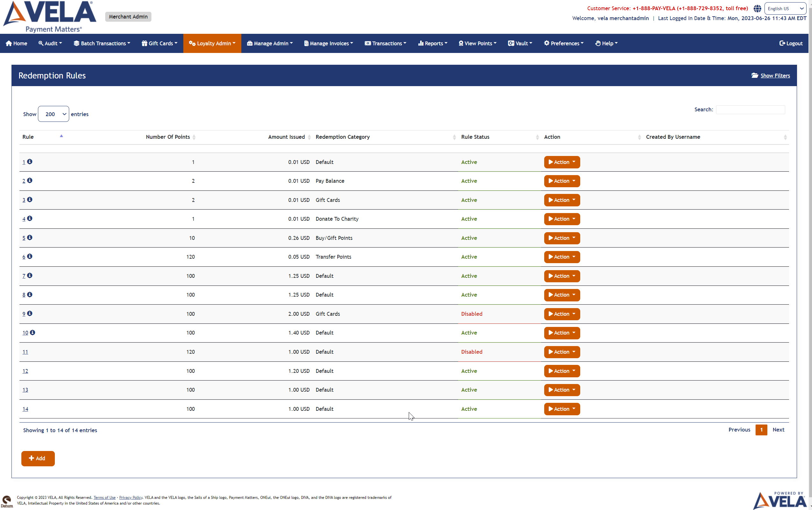Click the VELA Payment Matters logo
The image size is (812, 510).
tap(50, 17)
